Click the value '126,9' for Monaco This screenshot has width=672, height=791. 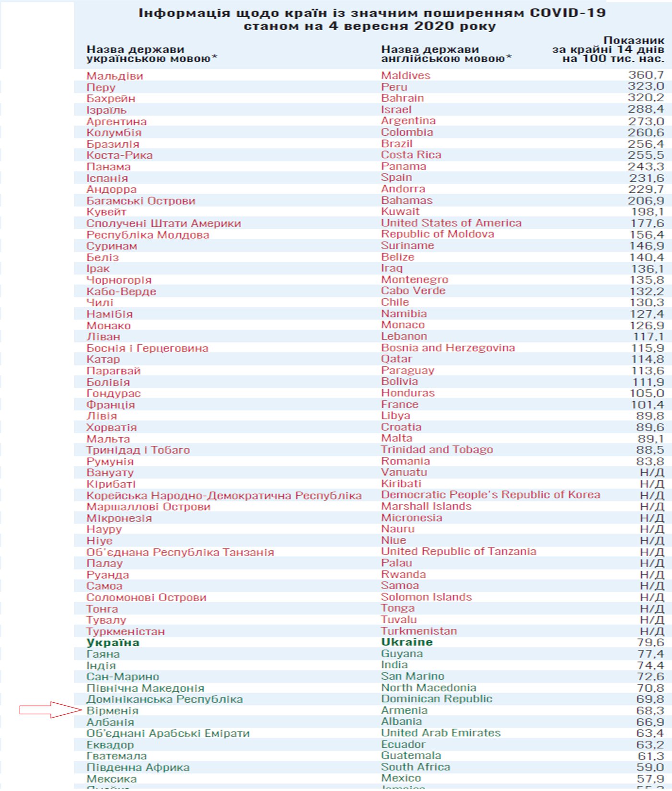point(646,325)
